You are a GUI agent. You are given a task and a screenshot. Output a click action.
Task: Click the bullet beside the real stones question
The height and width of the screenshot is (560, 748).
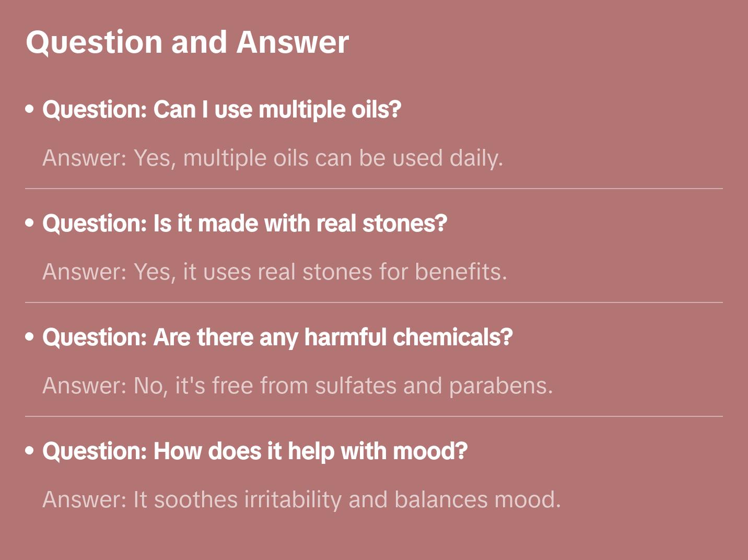click(30, 223)
